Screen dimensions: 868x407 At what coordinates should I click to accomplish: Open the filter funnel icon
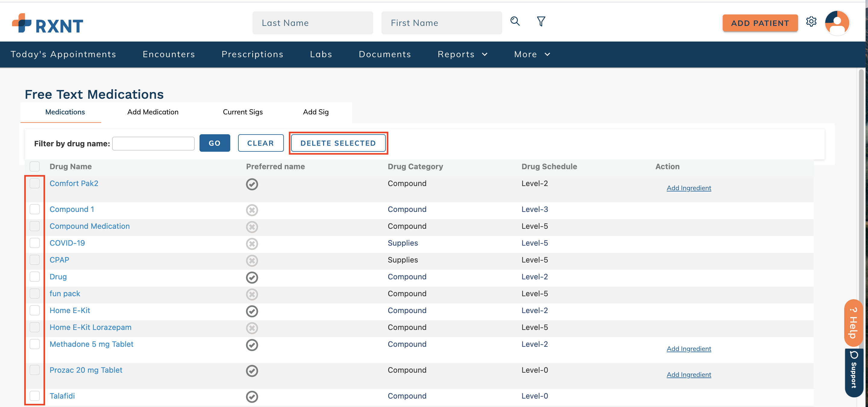tap(541, 22)
